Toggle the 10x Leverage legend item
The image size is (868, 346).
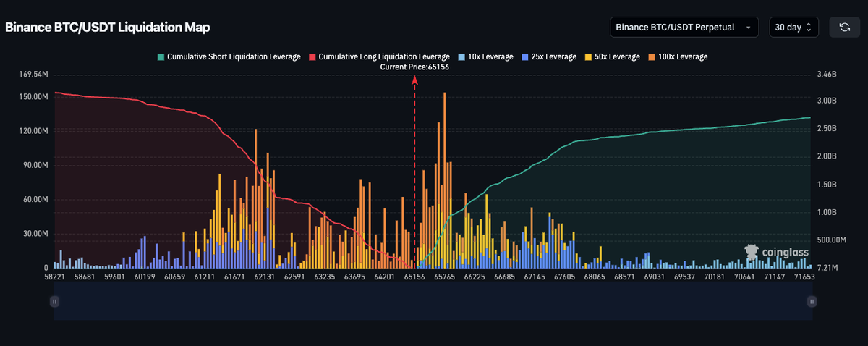pyautogui.click(x=485, y=56)
